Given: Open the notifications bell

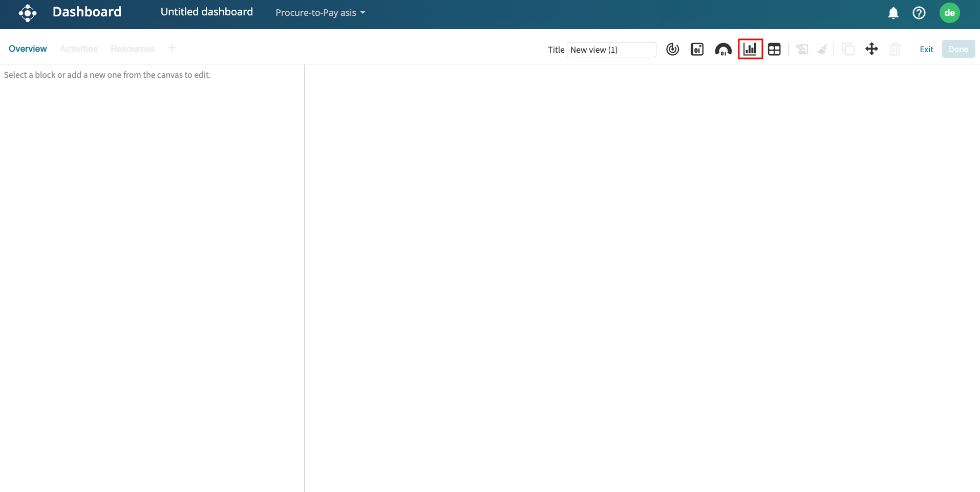Looking at the screenshot, I should pos(893,13).
